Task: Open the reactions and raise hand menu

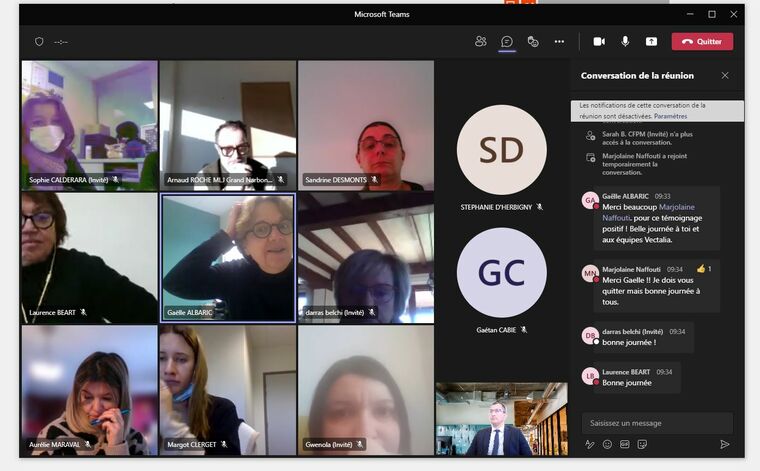Action: pyautogui.click(x=533, y=41)
